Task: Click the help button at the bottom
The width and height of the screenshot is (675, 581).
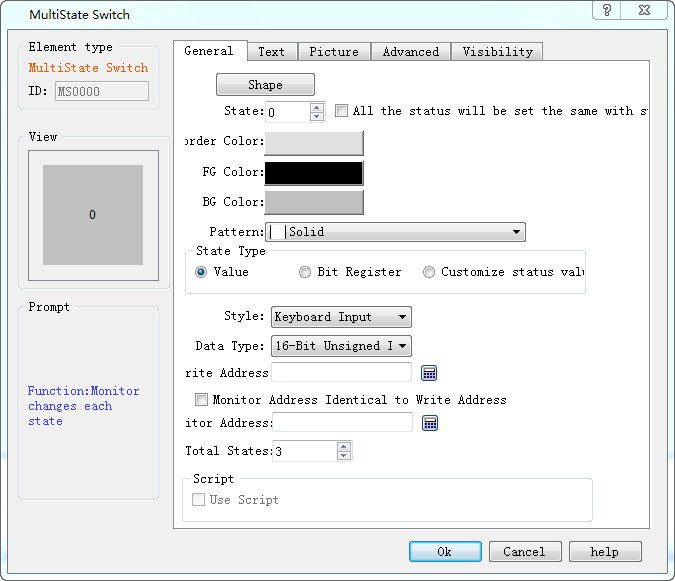Action: (x=605, y=552)
